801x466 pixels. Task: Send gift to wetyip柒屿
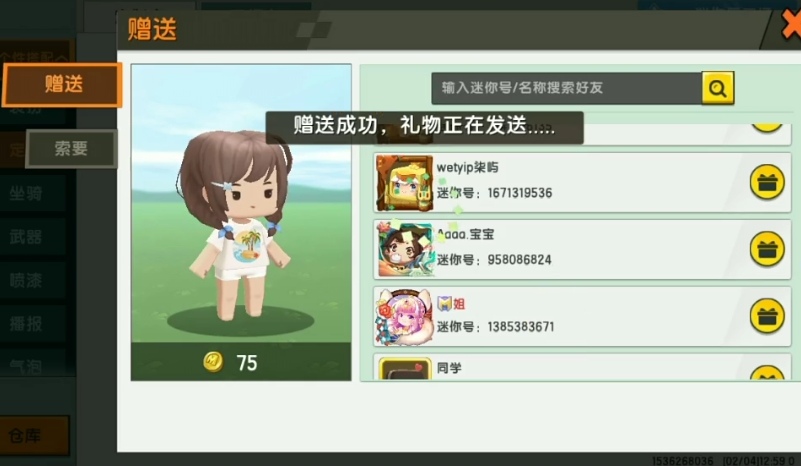767,182
